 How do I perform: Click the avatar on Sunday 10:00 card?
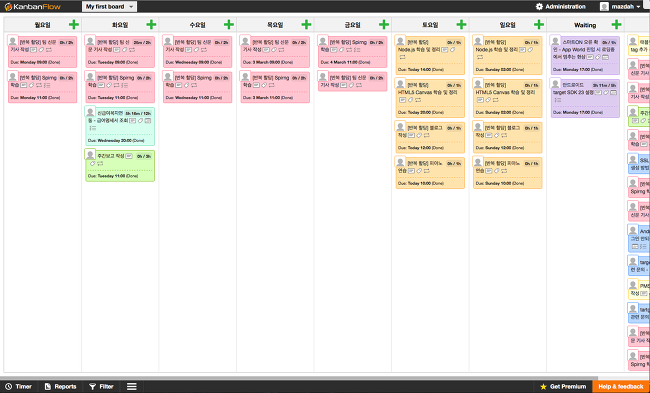click(478, 162)
